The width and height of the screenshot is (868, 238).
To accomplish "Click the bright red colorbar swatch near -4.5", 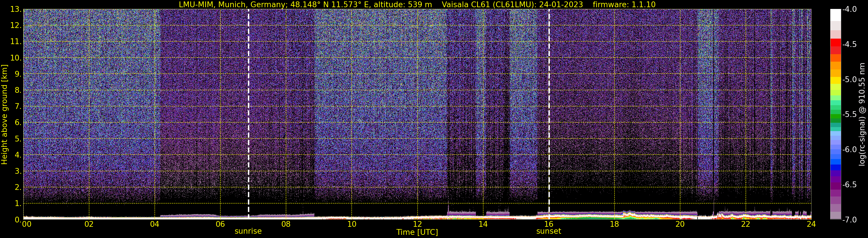I will 836,42.
